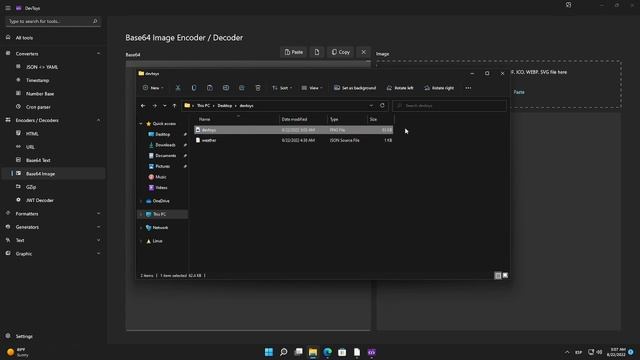Click the Forward arrow in Explorer
Viewport: 640px width, 360px height.
pos(154,106)
